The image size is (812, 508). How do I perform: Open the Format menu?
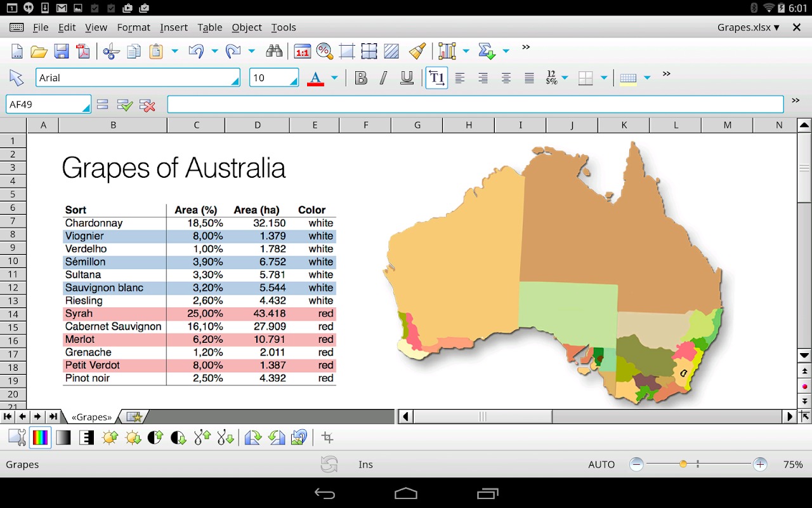point(133,27)
